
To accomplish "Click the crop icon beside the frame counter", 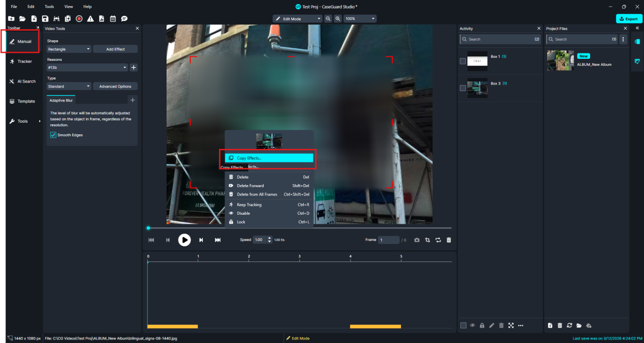I will pos(427,240).
